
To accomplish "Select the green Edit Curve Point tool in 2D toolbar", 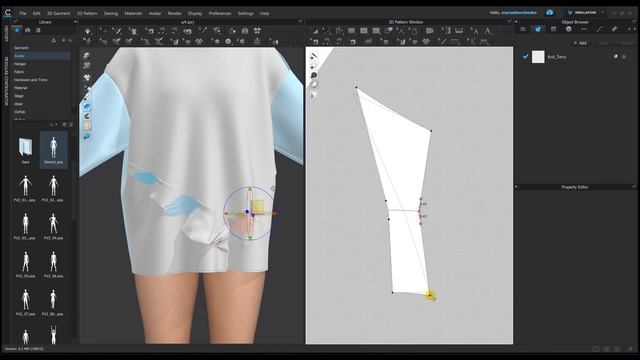I will pyautogui.click(x=327, y=31).
